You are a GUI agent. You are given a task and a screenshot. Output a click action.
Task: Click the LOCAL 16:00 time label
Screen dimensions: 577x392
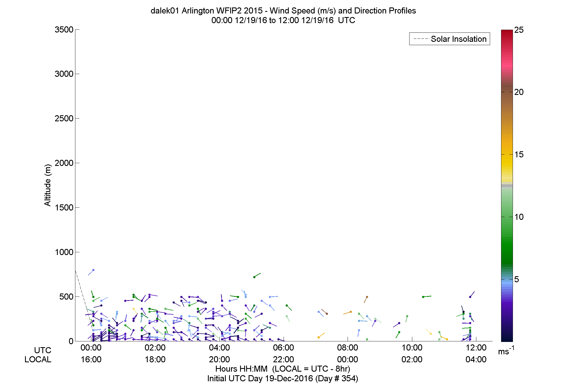(x=91, y=359)
